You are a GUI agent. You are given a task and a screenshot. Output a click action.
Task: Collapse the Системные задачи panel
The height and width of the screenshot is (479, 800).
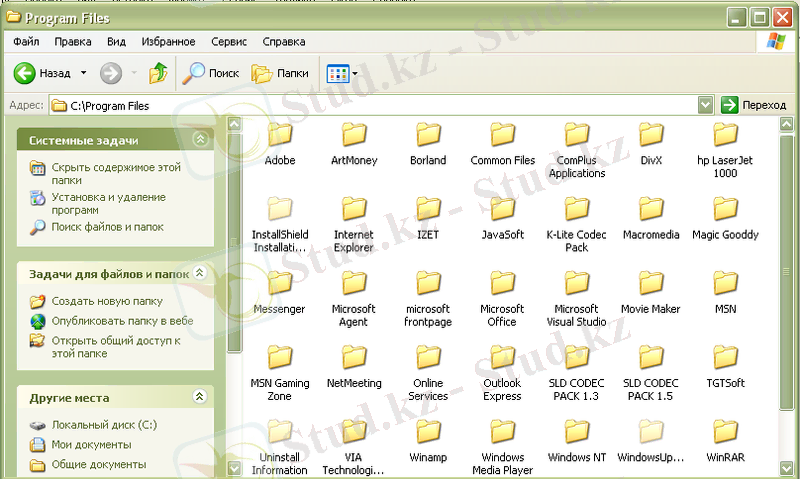[200, 140]
